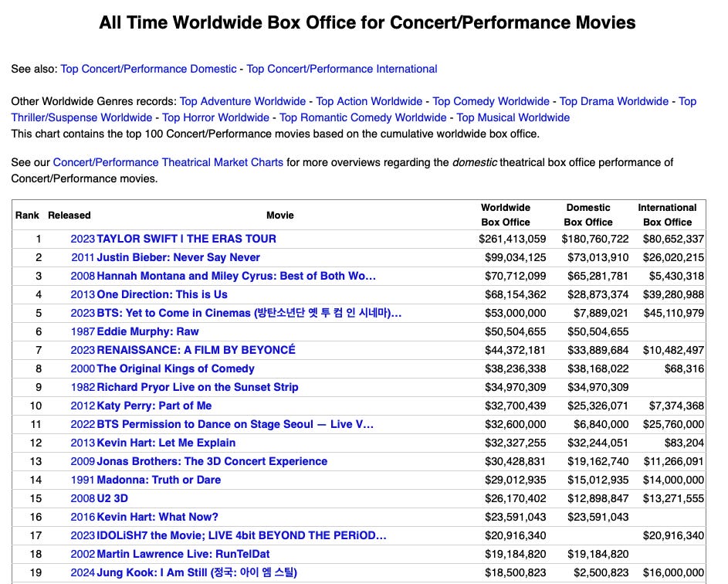Select worldwide value $99,034,125
This screenshot has height=584, width=728.
(516, 257)
